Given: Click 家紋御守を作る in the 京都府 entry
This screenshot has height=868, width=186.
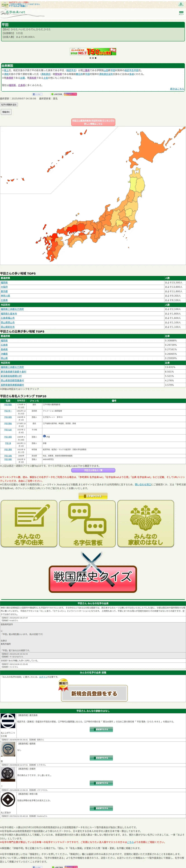Looking at the screenshot, I should (x=101, y=783).
